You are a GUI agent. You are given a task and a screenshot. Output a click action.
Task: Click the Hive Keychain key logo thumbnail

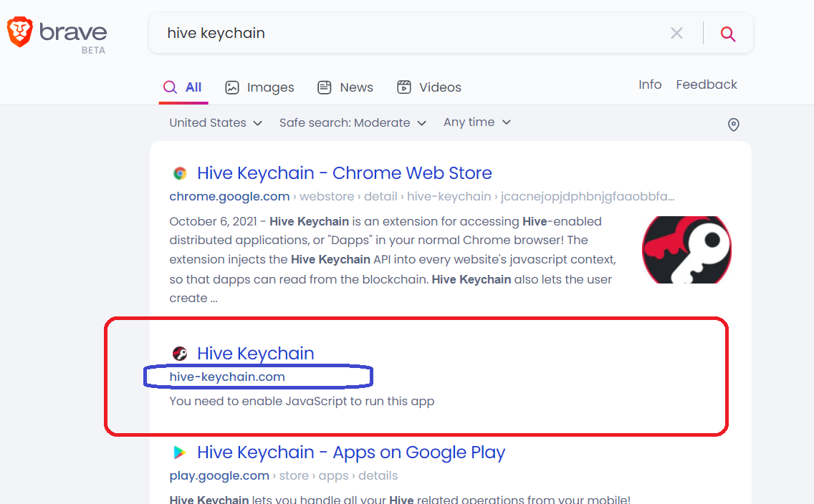[x=686, y=249]
